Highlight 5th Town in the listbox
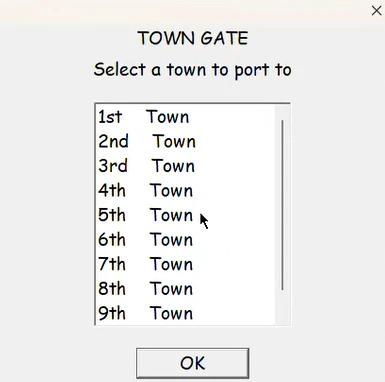Image resolution: width=385 pixels, height=382 pixels. [x=146, y=215]
